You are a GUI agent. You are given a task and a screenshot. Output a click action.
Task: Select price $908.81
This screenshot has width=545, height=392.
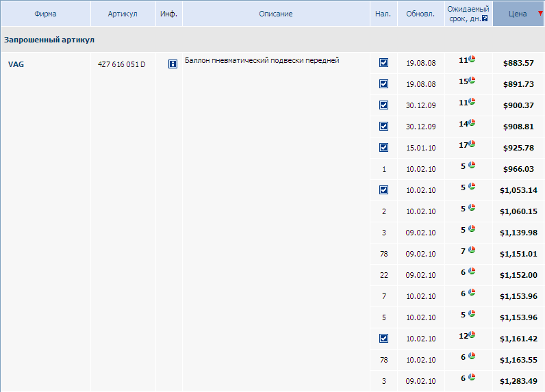518,127
